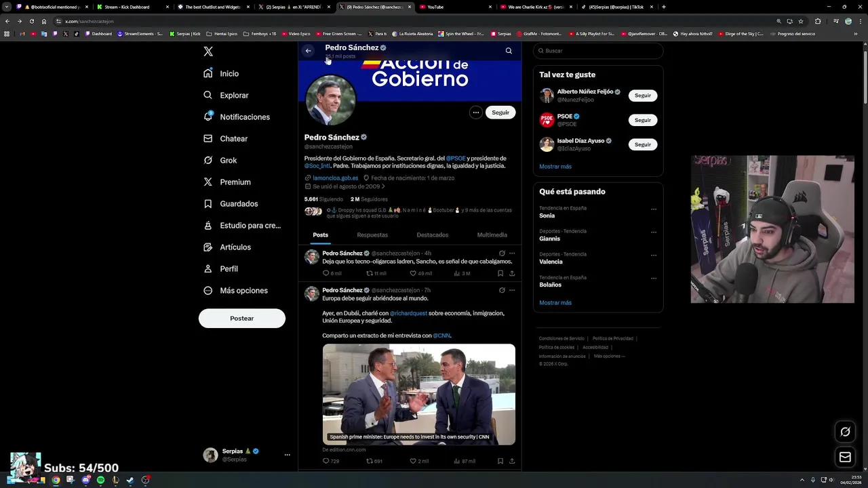View 2 M Seguidores list
The height and width of the screenshot is (488, 868).
pos(369,199)
